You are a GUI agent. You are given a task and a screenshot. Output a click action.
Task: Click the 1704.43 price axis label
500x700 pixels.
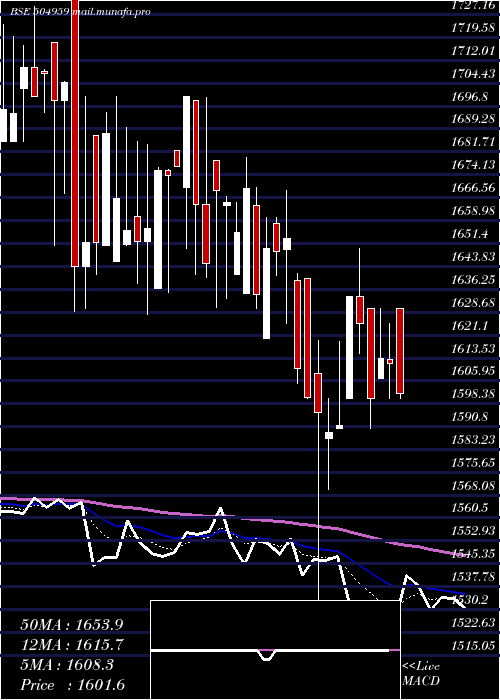point(473,74)
